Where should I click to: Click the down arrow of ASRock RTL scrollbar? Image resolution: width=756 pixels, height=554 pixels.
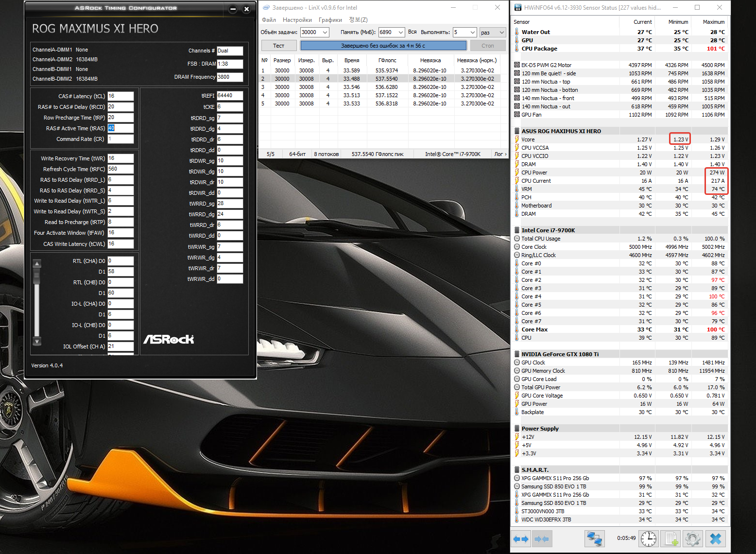[37, 341]
